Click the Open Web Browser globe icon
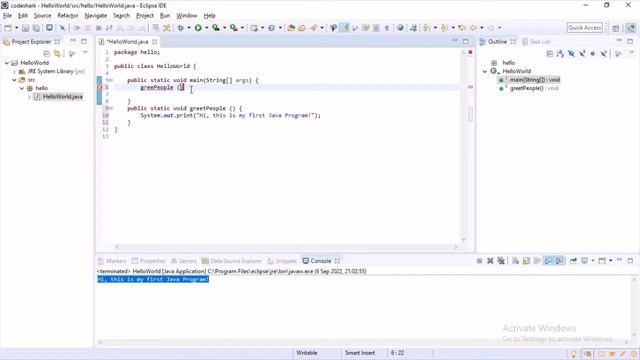Viewport: 640px width, 360px height. tap(400, 28)
